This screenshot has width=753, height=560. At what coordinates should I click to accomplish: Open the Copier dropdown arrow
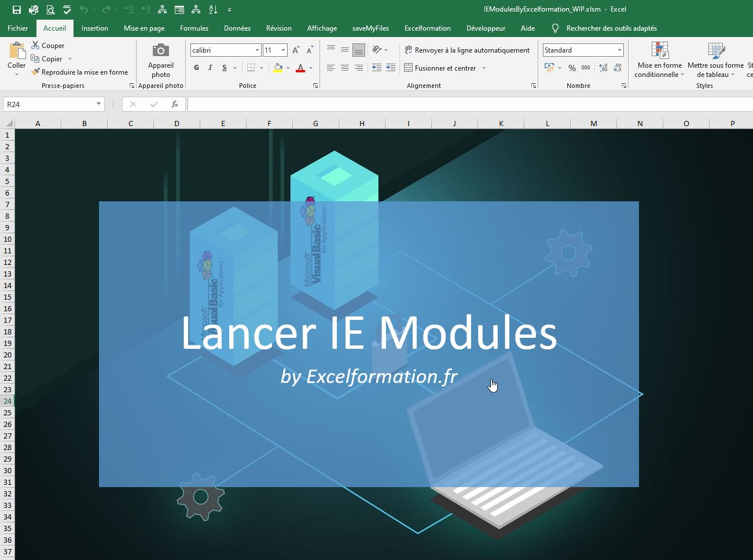pos(70,58)
